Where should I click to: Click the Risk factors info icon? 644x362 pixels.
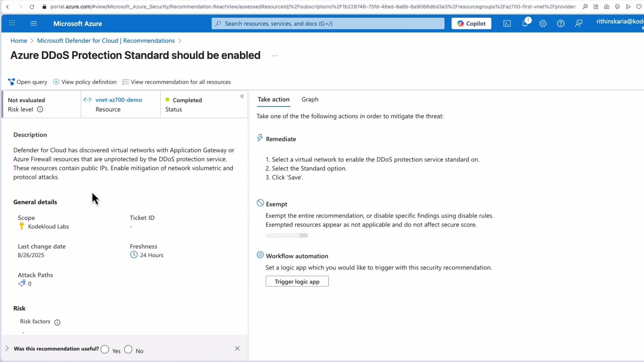coord(57,322)
